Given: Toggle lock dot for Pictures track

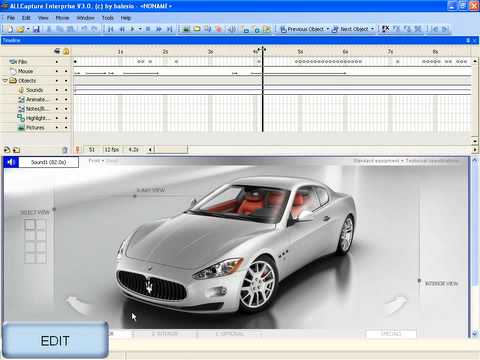Looking at the screenshot, I should tap(66, 127).
